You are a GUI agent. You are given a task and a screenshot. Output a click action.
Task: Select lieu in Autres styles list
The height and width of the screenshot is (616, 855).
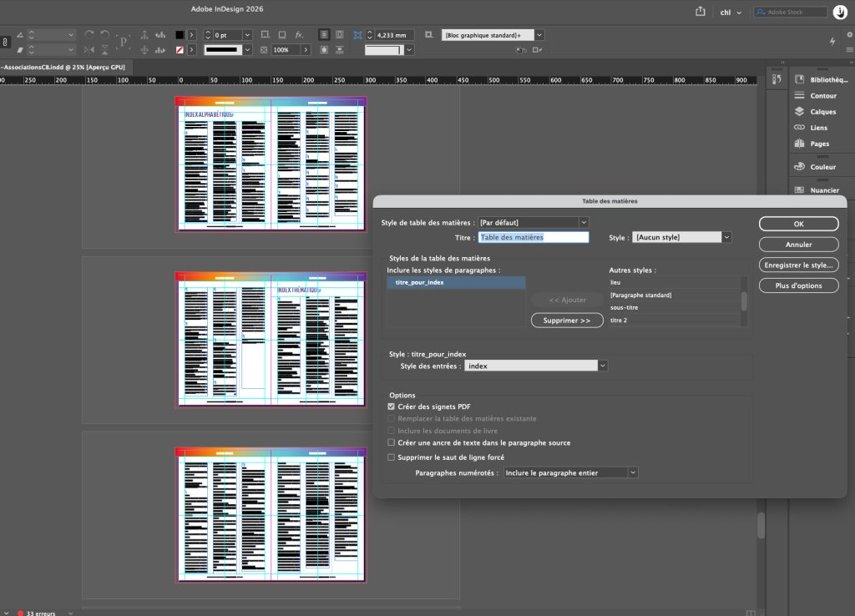point(674,282)
